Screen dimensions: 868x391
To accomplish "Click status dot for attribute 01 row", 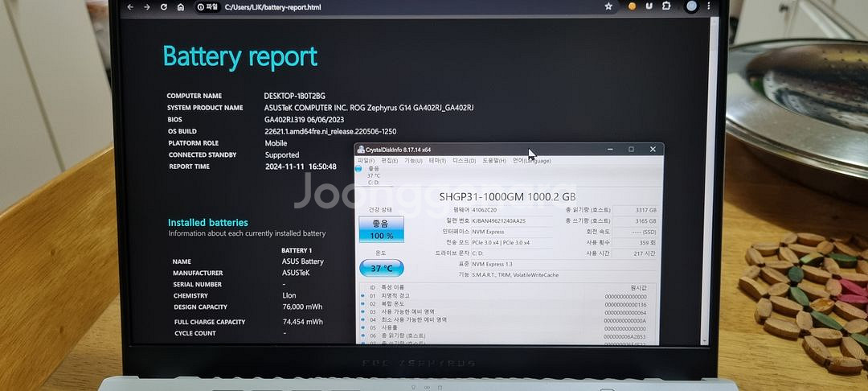I will click(x=362, y=296).
